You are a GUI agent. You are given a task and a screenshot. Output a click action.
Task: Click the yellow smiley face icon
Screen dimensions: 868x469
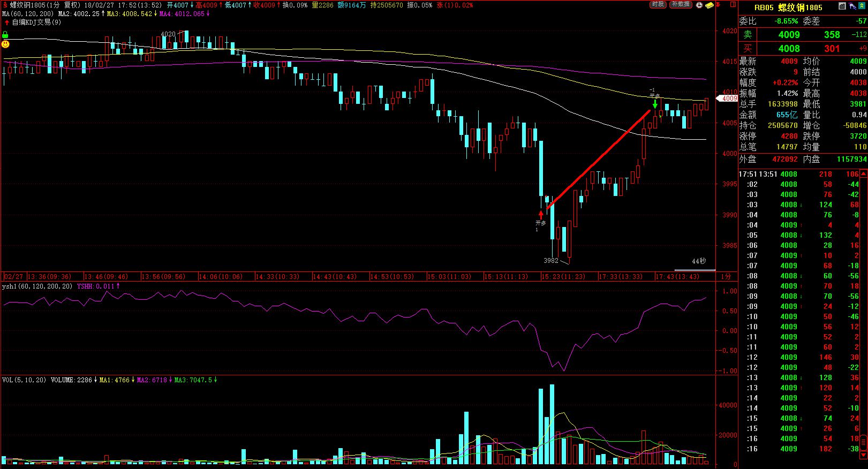[5, 44]
